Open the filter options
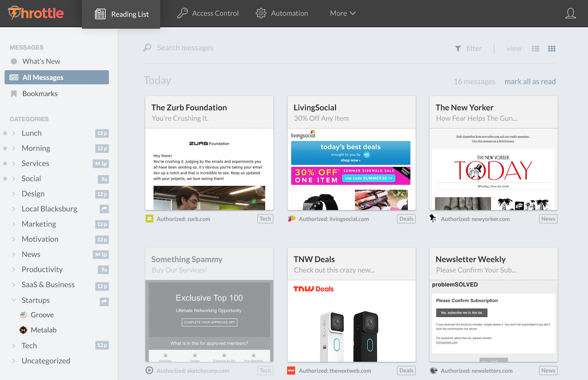Viewport: 588px width, 380px height. click(468, 48)
